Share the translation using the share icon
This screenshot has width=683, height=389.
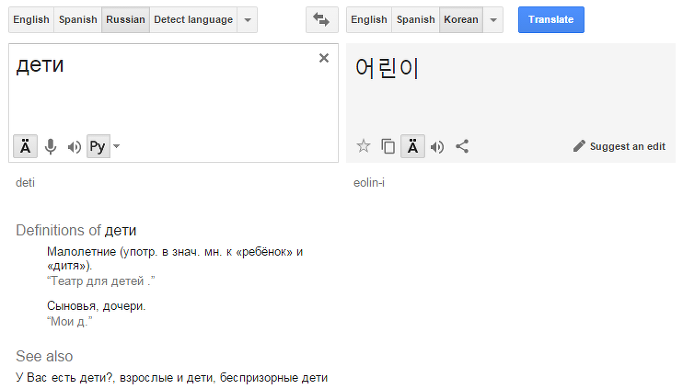coord(462,146)
